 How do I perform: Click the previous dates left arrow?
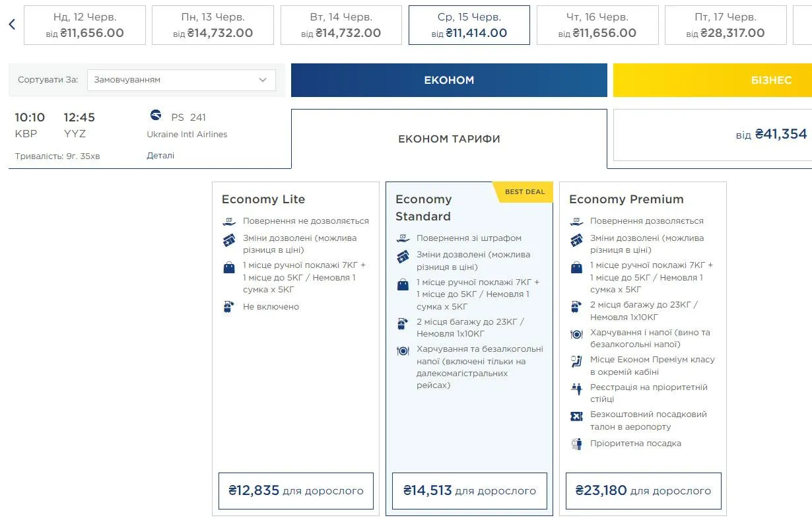tap(12, 25)
